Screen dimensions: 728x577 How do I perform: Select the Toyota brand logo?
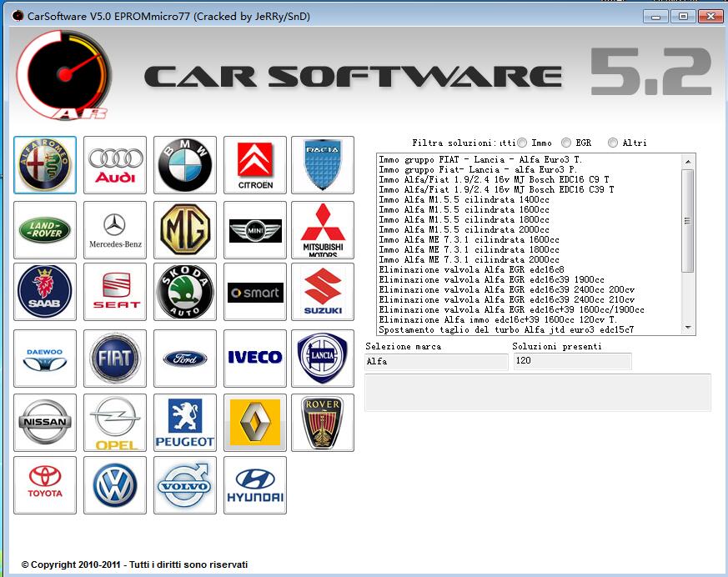(45, 485)
